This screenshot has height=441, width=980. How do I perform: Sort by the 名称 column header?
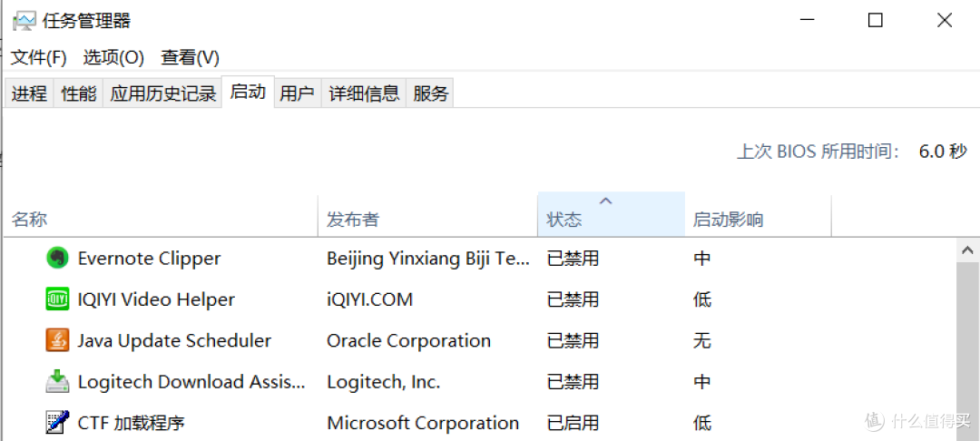tap(162, 215)
